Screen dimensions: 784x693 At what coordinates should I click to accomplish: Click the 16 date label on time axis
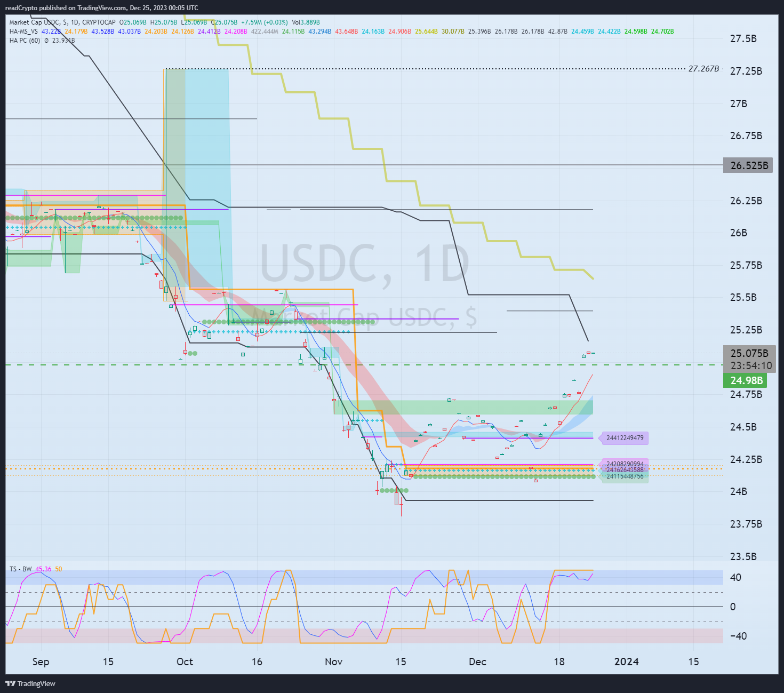click(257, 662)
